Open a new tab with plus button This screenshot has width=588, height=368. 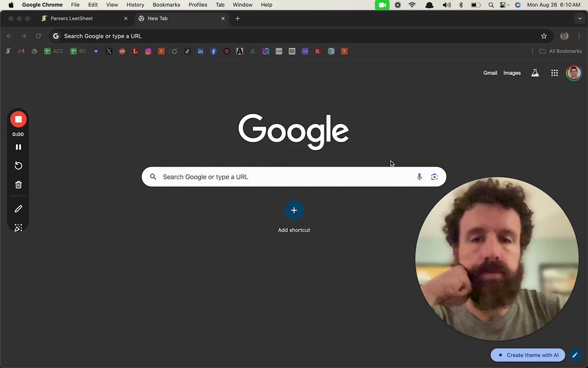point(237,19)
